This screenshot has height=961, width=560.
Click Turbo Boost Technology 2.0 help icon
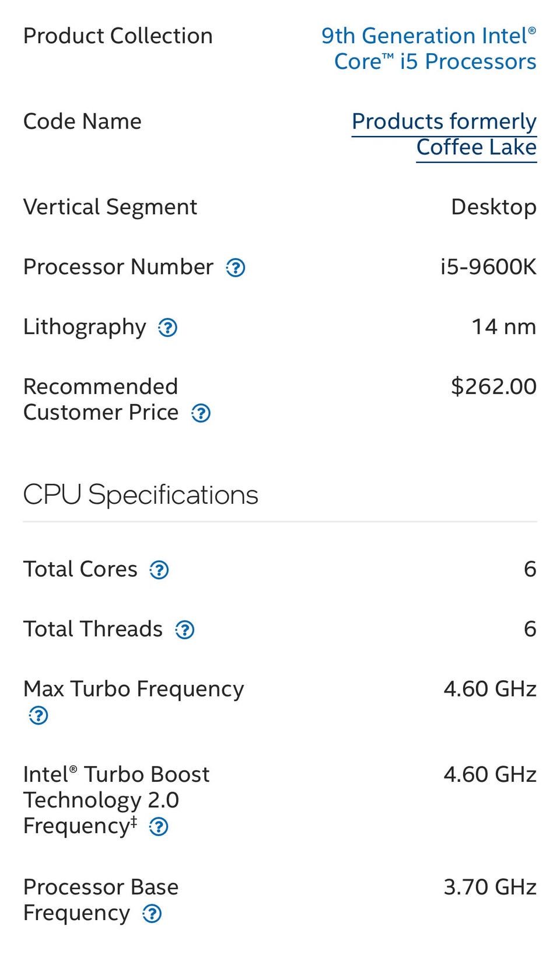159,827
